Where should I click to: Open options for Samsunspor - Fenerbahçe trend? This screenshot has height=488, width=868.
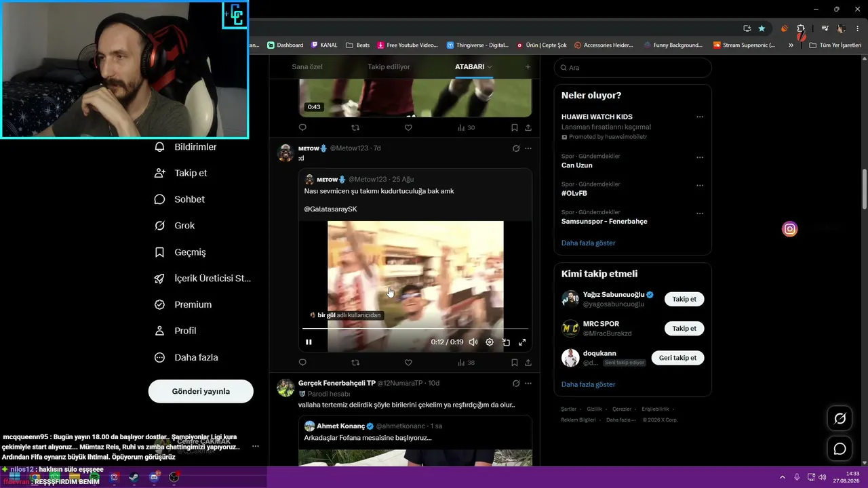700,213
